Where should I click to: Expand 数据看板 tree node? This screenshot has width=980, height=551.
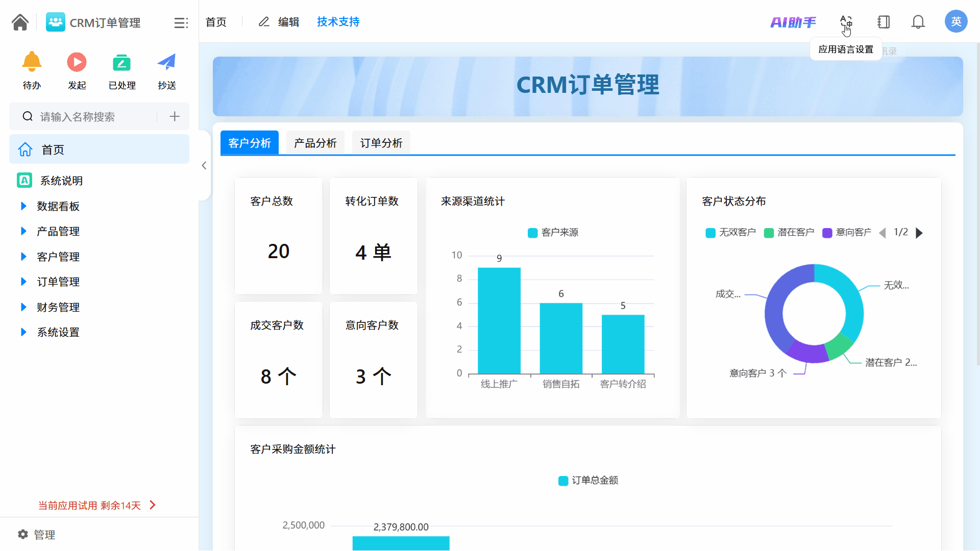tap(23, 206)
